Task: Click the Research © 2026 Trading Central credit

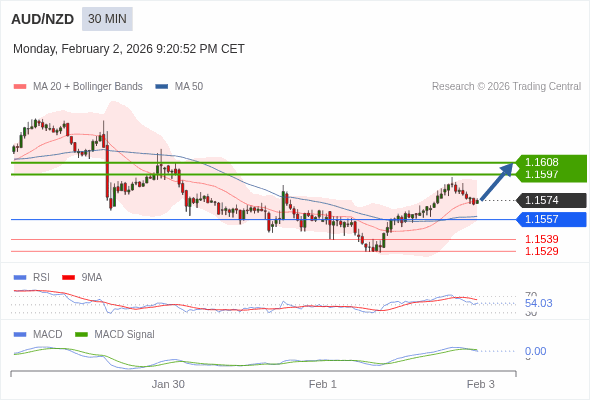Action: (506, 87)
